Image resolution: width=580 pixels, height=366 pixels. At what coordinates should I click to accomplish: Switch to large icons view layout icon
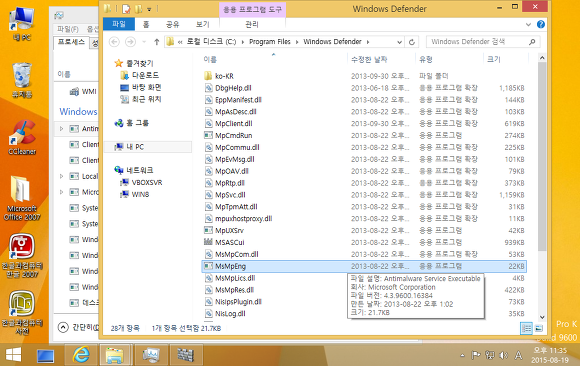539,328
